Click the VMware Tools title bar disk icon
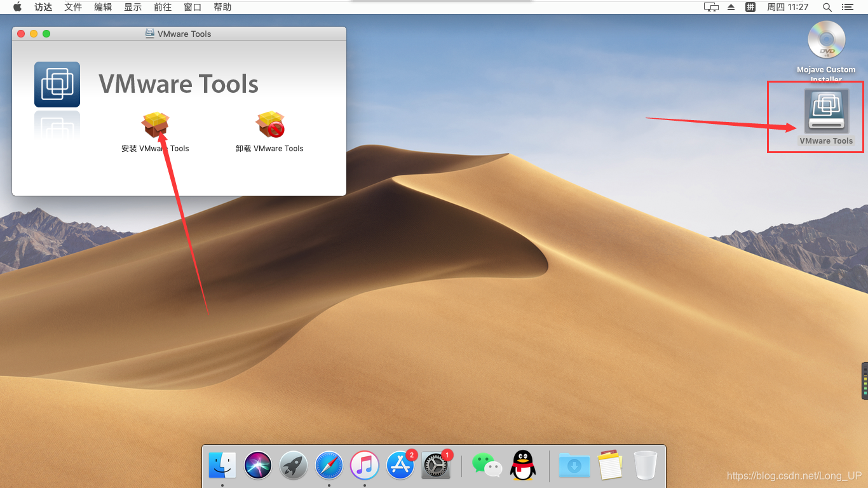 tap(150, 34)
